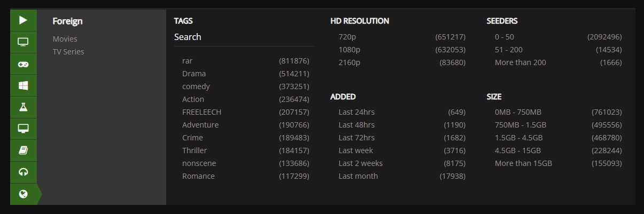The width and height of the screenshot is (644, 214).
Task: Open the Windows logo apps category
Action: pos(23,85)
